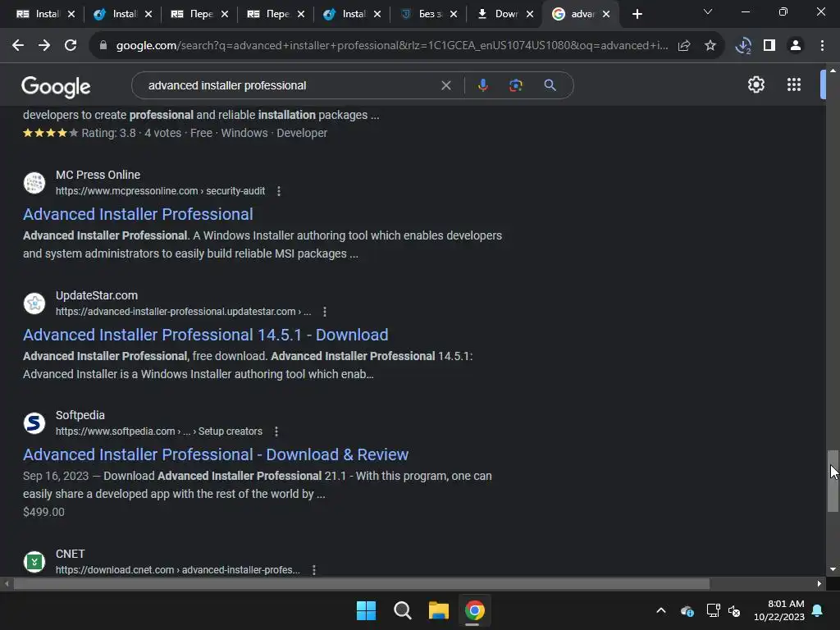Click the CNET site favicon
The width and height of the screenshot is (840, 630).
click(34, 562)
